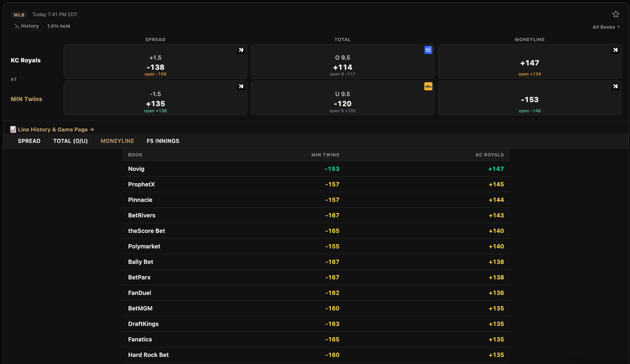Click the MIN Twins team name

[x=26, y=99]
